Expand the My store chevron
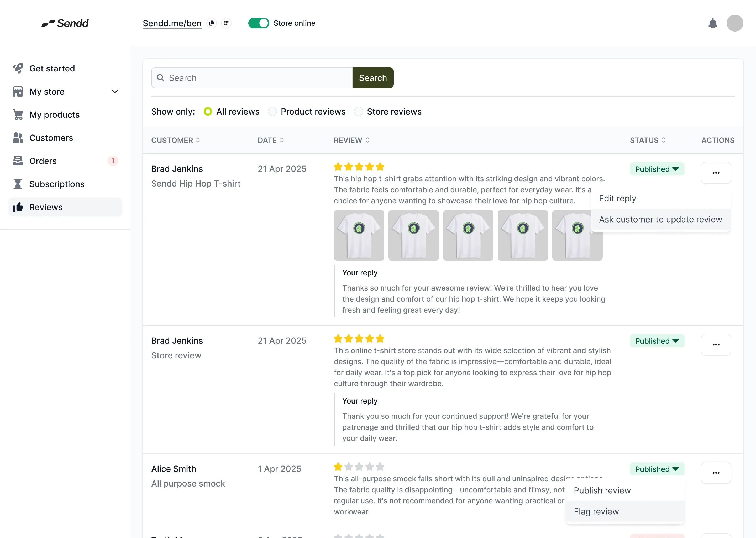This screenshot has height=538, width=756. point(115,91)
